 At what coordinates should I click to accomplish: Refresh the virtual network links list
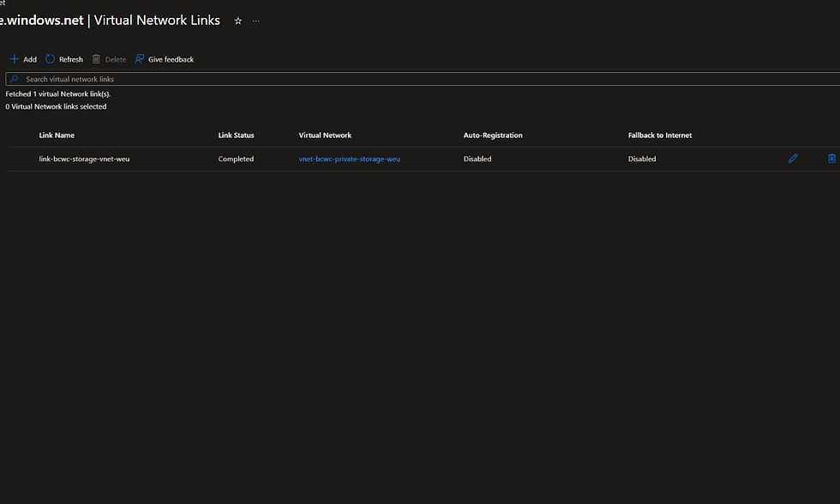coord(64,59)
